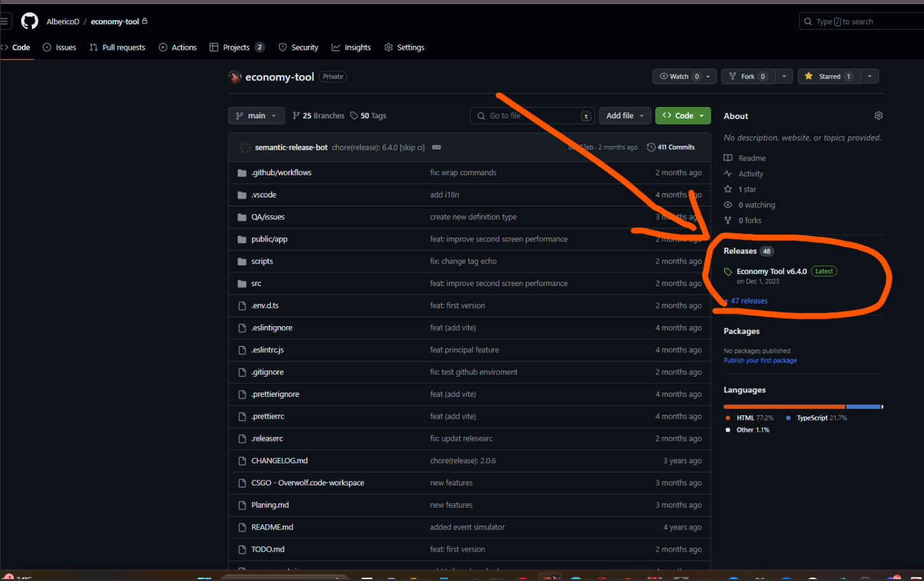
Task: Open CSGO - Overwolf.code-workspace file
Action: 308,483
